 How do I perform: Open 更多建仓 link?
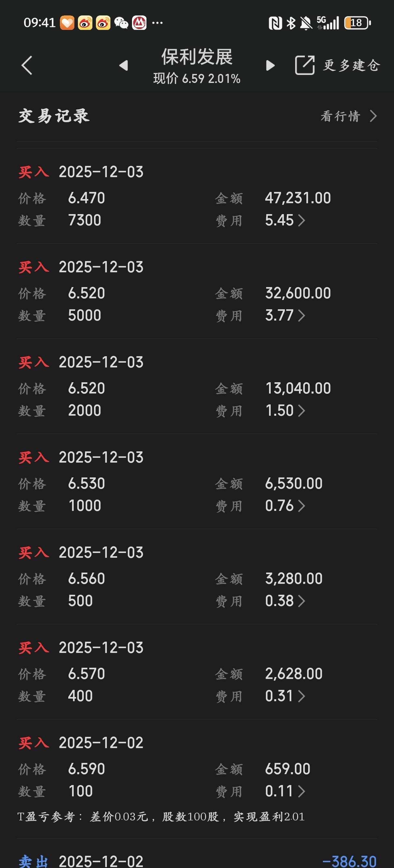(352, 65)
